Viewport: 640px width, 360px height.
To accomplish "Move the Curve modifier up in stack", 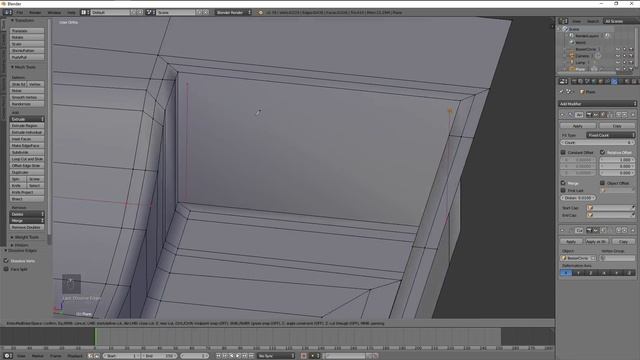I will pos(619,231).
